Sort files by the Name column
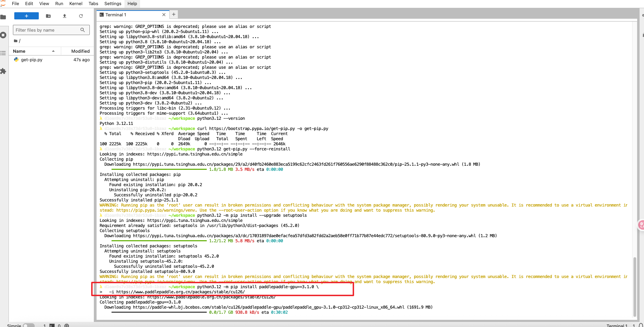Viewport: 644px width, 327px height. point(35,51)
